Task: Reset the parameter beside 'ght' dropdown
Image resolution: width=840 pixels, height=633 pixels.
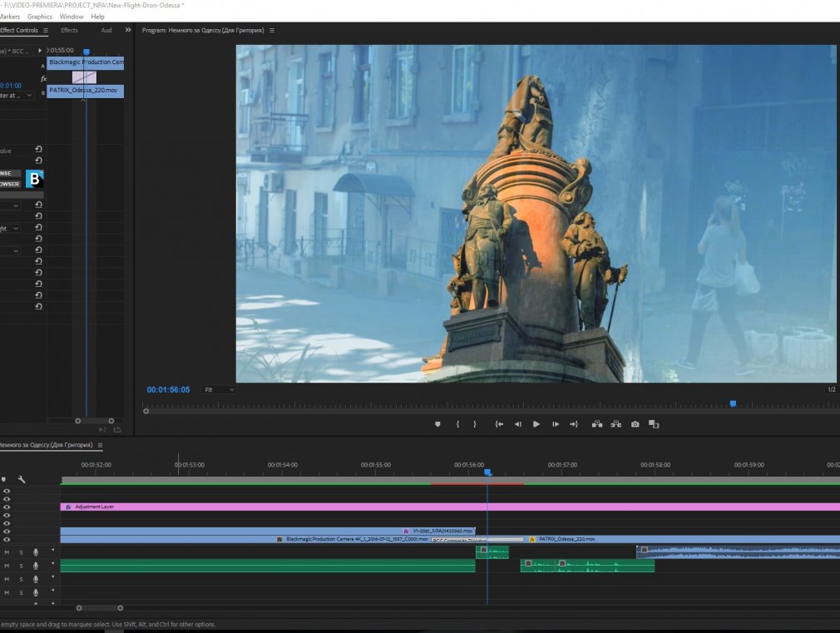Action: click(38, 227)
